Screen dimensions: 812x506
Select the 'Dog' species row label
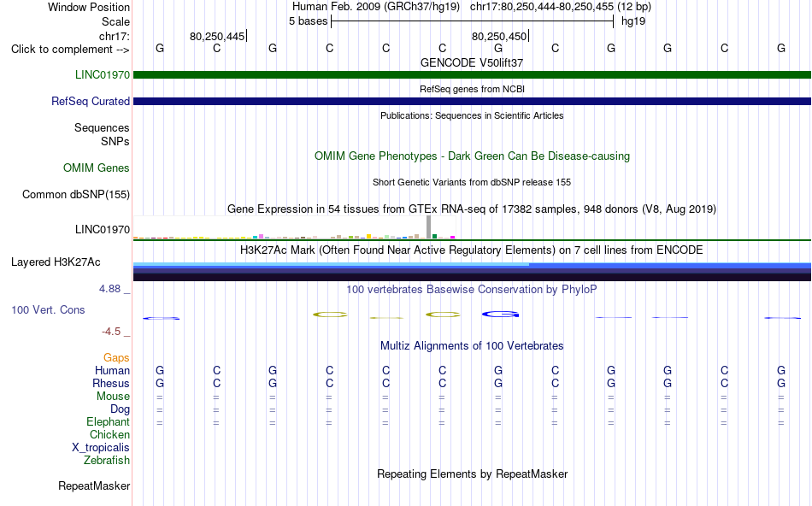pos(120,409)
